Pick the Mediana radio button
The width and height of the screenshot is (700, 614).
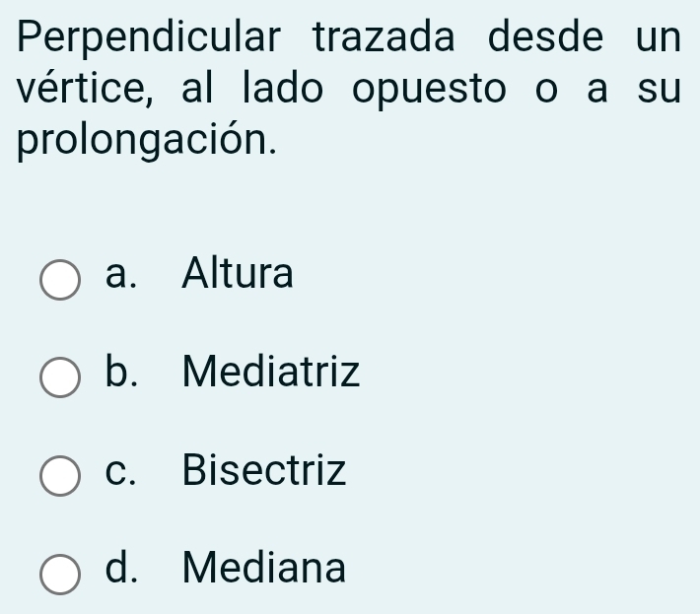60,574
